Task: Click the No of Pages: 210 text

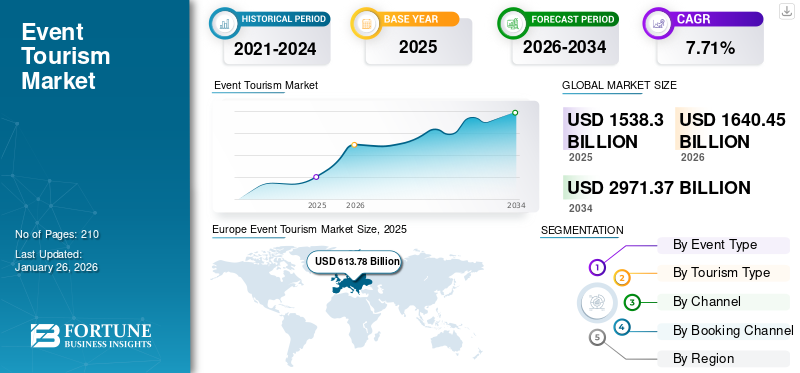Action: click(57, 235)
